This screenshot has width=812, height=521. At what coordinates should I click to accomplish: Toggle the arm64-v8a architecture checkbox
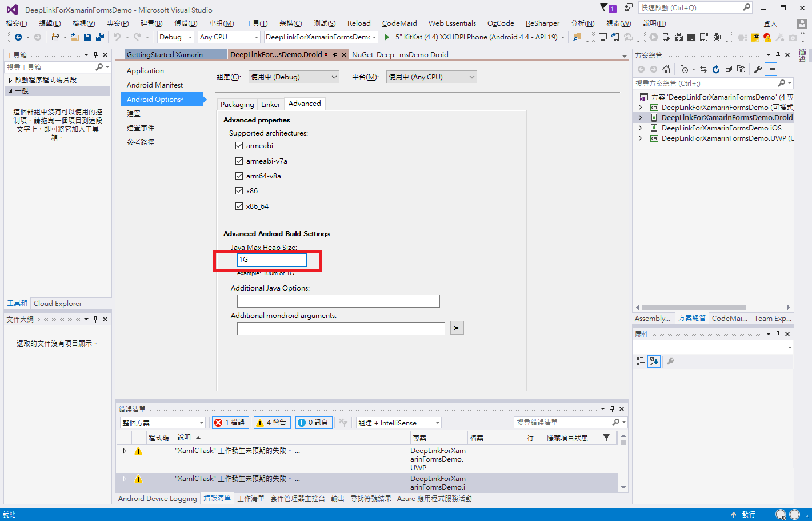pyautogui.click(x=239, y=176)
